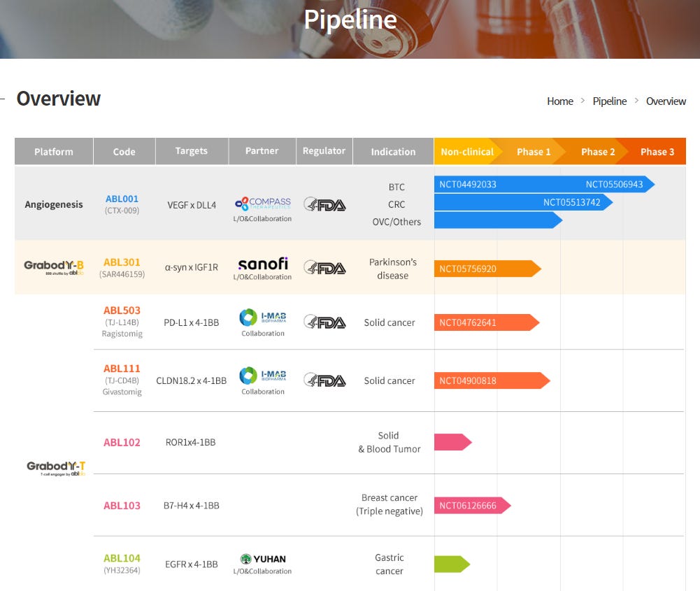Click the green ABL104 progress arrow
This screenshot has width=700, height=591.
(452, 564)
